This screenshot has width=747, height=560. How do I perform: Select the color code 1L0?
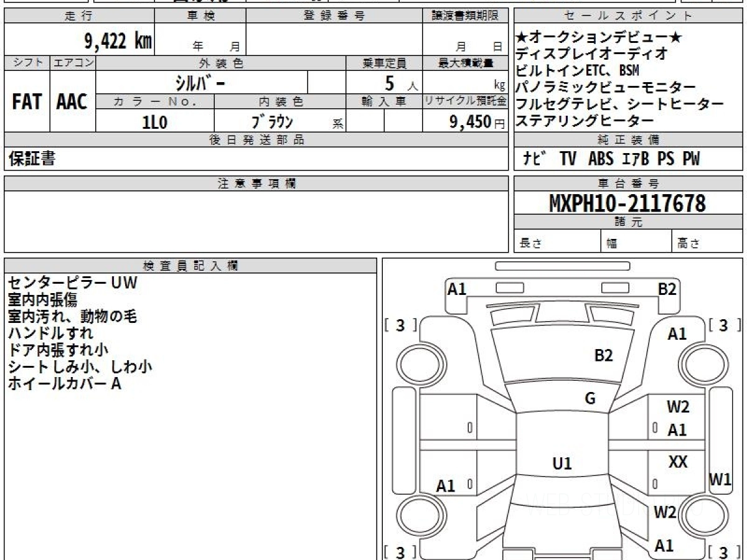[154, 122]
